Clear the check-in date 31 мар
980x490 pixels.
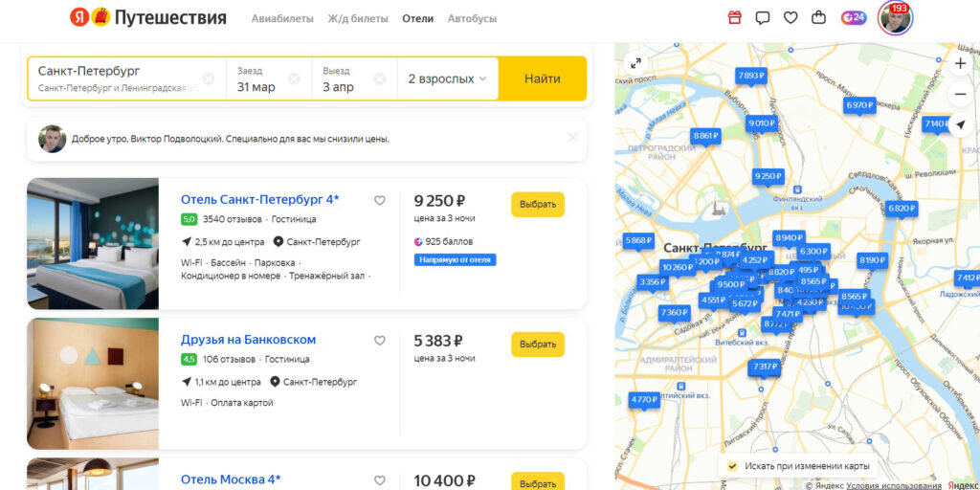click(x=294, y=78)
